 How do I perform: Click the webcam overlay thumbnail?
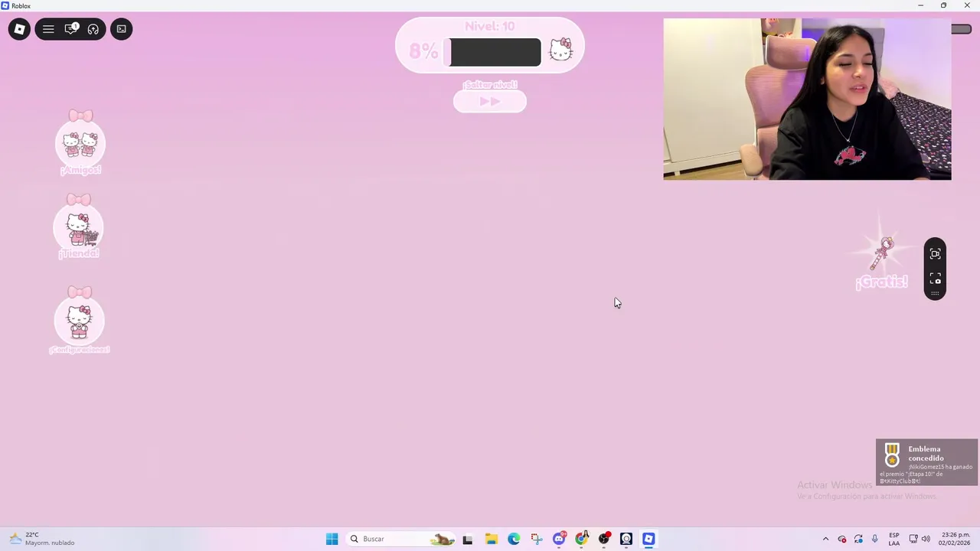pos(807,99)
